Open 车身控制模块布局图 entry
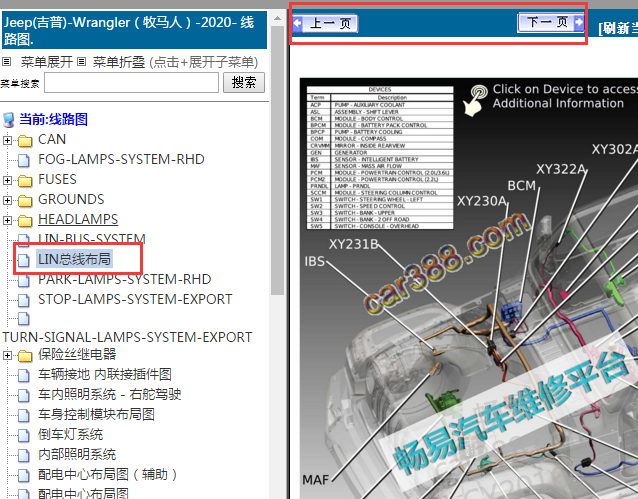The width and height of the screenshot is (638, 499). pyautogui.click(x=96, y=414)
